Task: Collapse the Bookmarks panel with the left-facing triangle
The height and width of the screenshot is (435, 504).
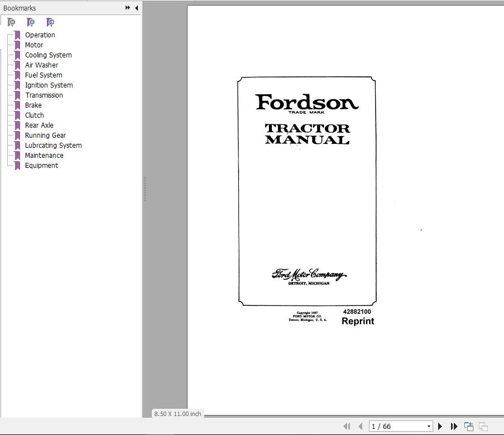Action: [x=136, y=8]
